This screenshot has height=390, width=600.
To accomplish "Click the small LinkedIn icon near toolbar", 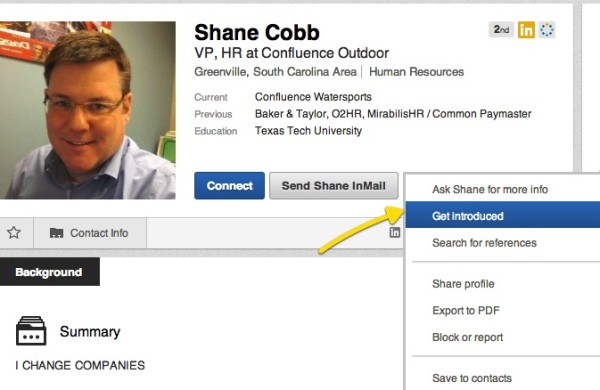I will click(395, 232).
